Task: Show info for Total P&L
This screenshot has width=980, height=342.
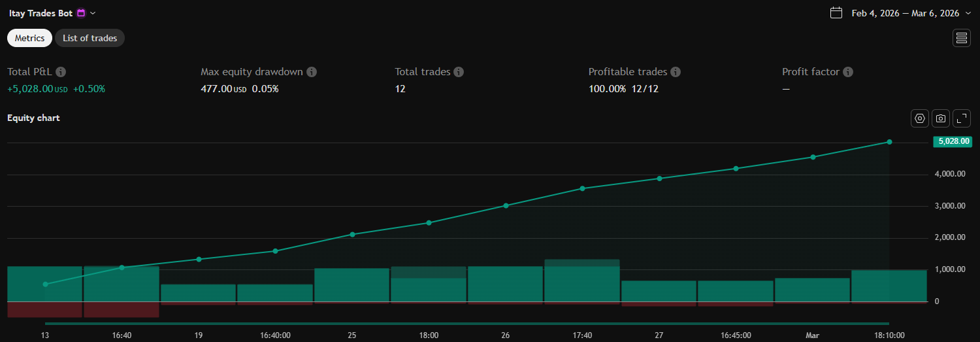Action: click(61, 72)
